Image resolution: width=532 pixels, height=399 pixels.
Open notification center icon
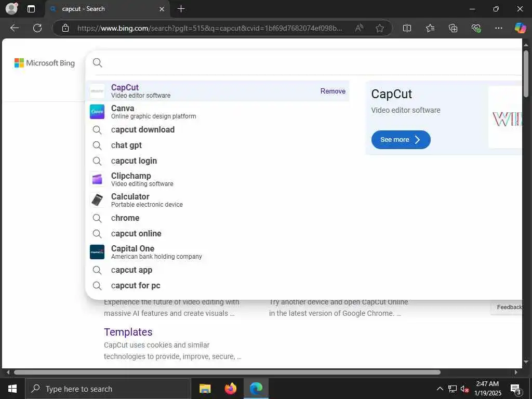(516, 389)
